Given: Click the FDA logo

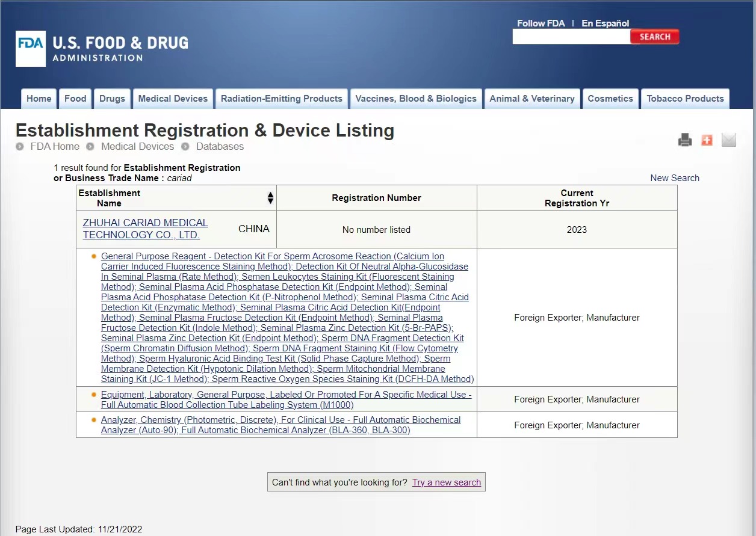Looking at the screenshot, I should (31, 49).
